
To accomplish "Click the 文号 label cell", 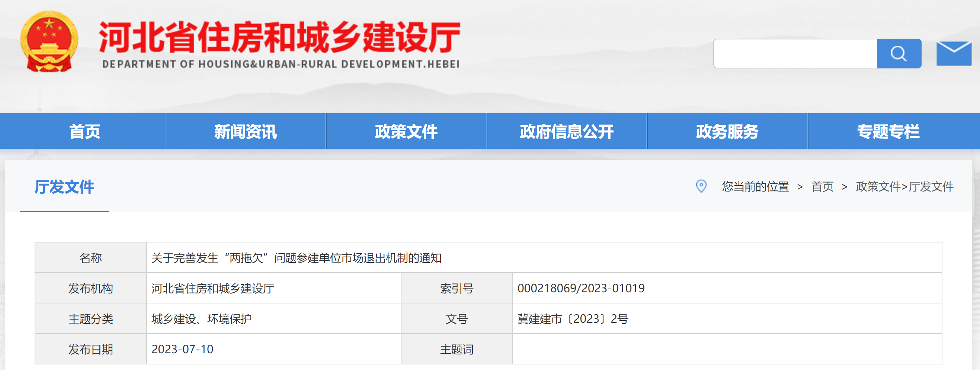I will click(457, 319).
